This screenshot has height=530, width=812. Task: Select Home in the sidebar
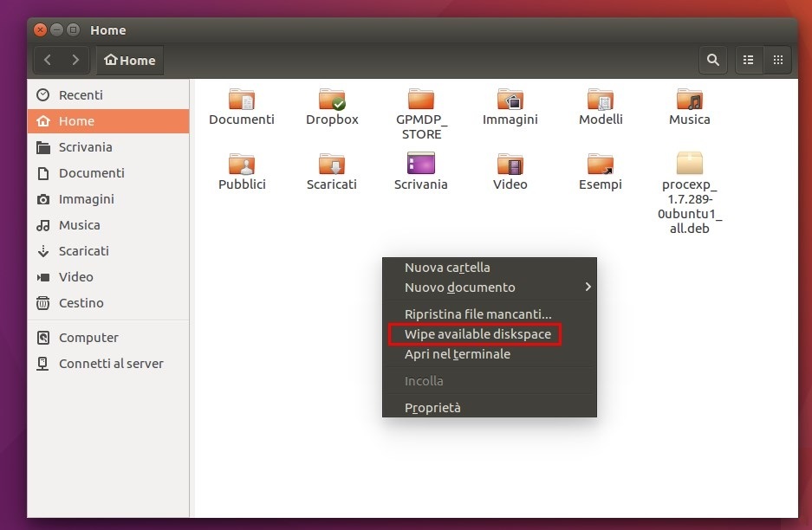pos(108,121)
